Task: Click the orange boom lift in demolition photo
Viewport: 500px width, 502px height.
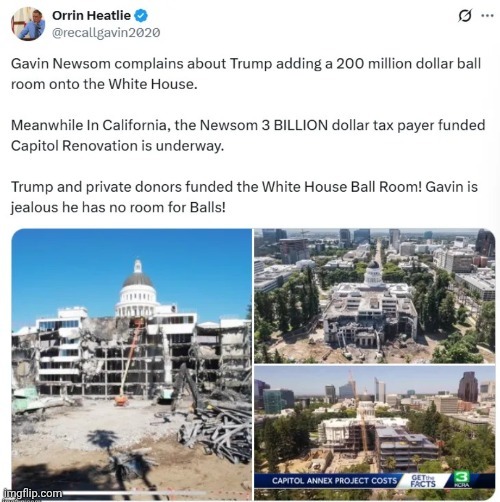Action: point(129,363)
